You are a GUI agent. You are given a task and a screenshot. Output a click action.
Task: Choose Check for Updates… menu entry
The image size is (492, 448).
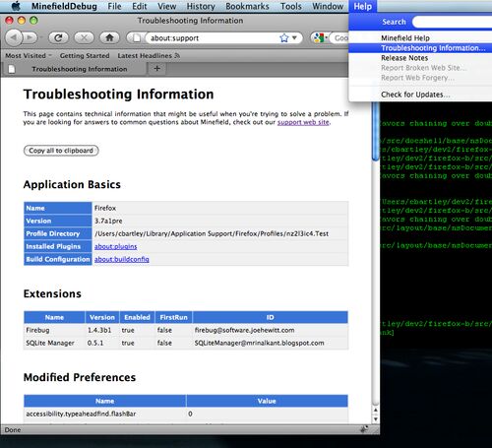coord(420,95)
